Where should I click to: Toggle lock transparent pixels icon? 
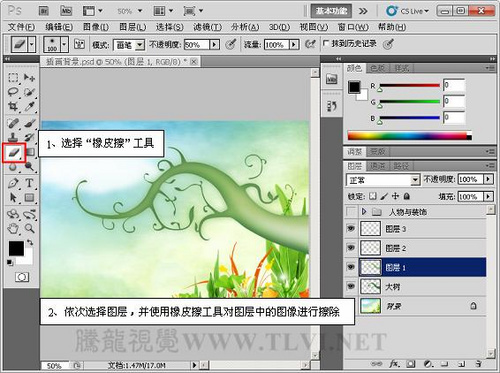[x=373, y=196]
